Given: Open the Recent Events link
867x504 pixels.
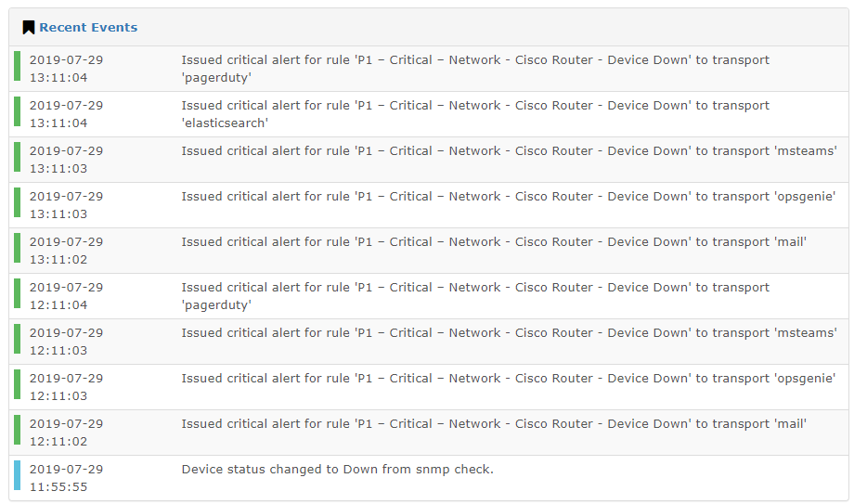Looking at the screenshot, I should pos(88,28).
